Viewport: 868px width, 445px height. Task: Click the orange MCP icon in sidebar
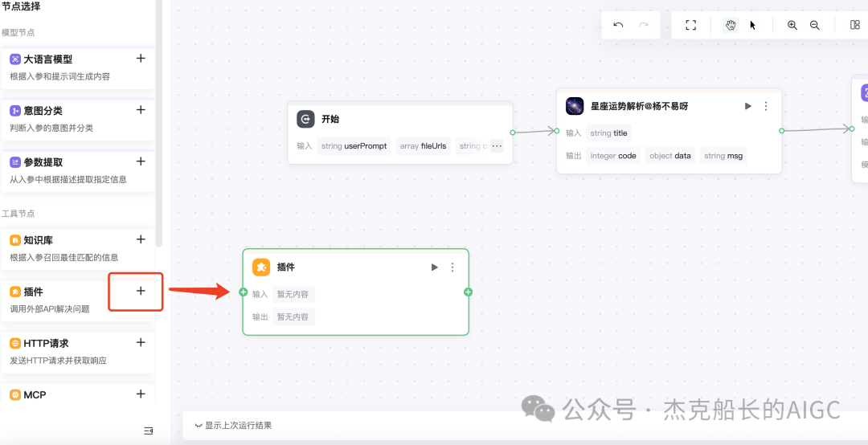[x=15, y=394]
